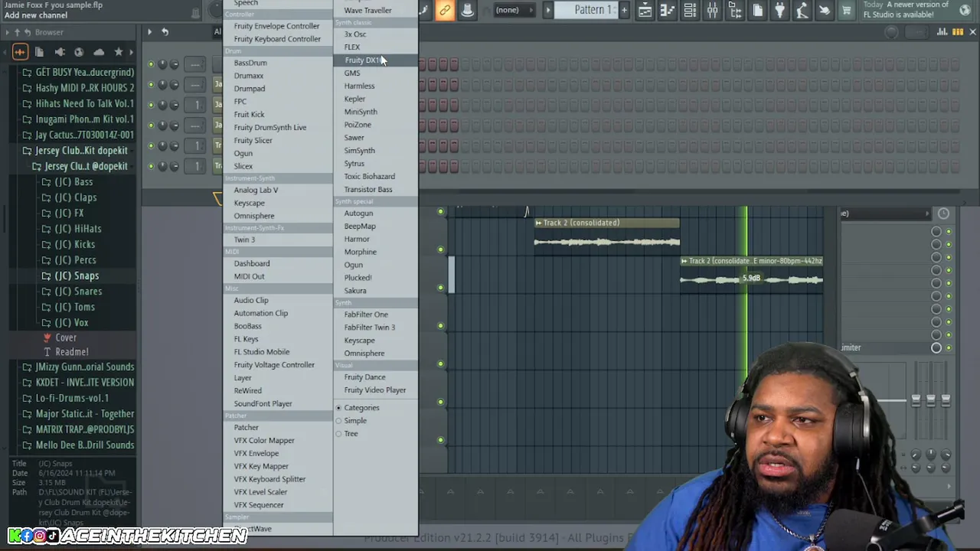Select Track 2 (consolidated) audio clip
Image resolution: width=980 pixels, height=551 pixels.
606,236
